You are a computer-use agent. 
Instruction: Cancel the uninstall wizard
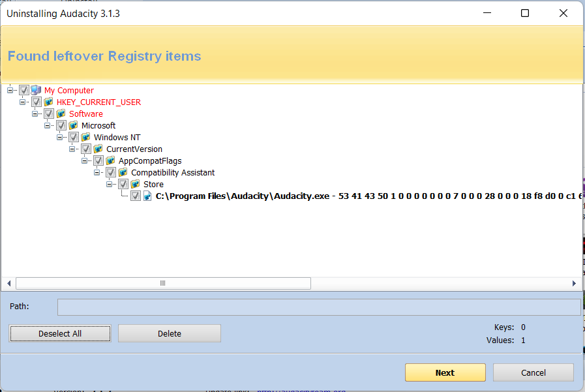pyautogui.click(x=533, y=372)
